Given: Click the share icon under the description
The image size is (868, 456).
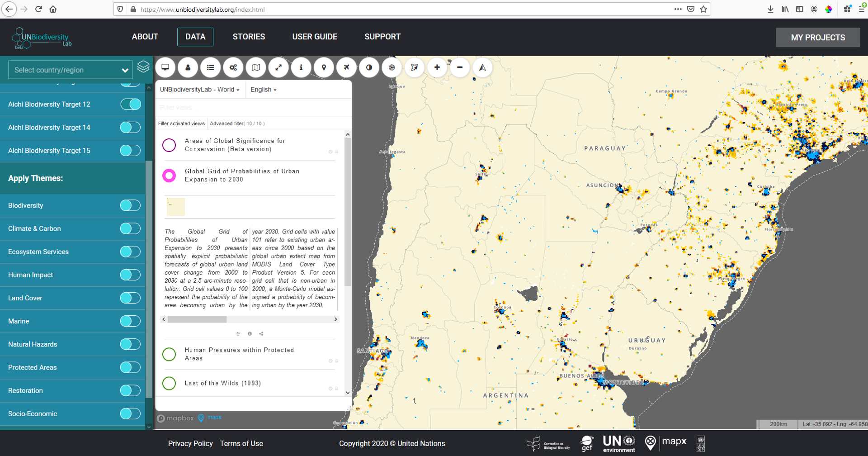Looking at the screenshot, I should pyautogui.click(x=261, y=334).
